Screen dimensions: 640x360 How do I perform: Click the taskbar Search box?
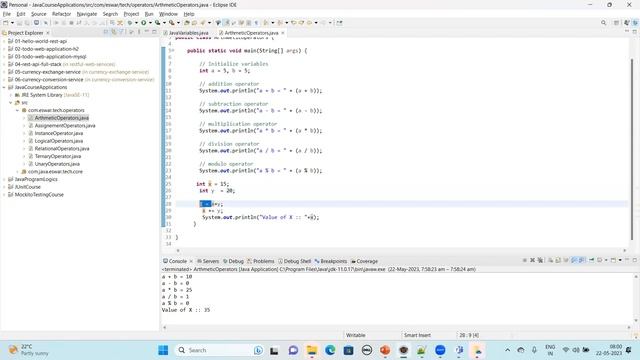point(220,350)
